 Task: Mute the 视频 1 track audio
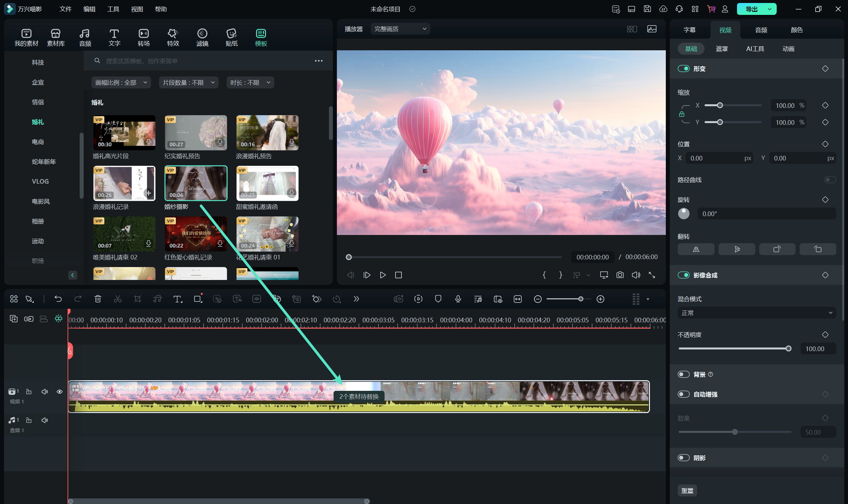[x=44, y=391]
